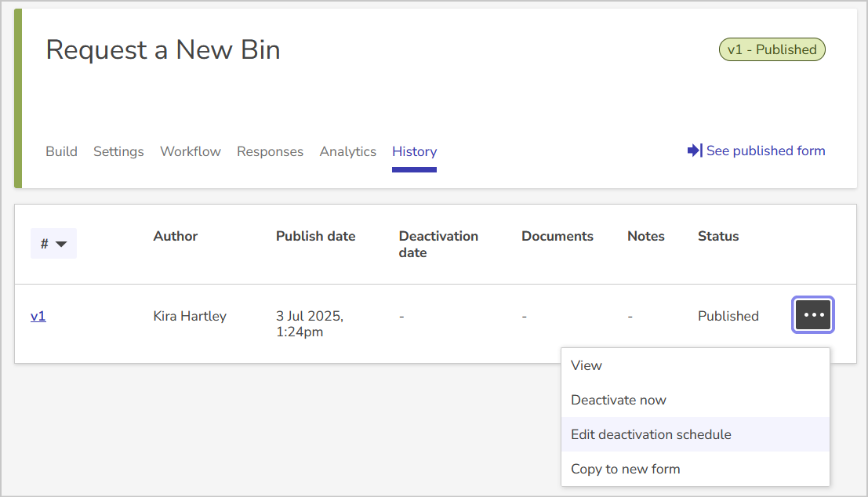This screenshot has height=497, width=868.
Task: Select Copy to new form
Action: click(695, 469)
